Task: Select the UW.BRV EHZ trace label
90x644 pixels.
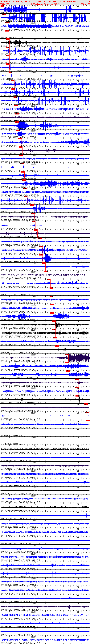Action: 20,477
